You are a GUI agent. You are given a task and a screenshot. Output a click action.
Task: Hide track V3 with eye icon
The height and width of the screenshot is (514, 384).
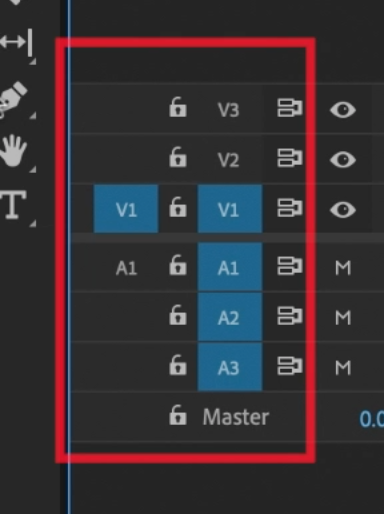tap(343, 110)
